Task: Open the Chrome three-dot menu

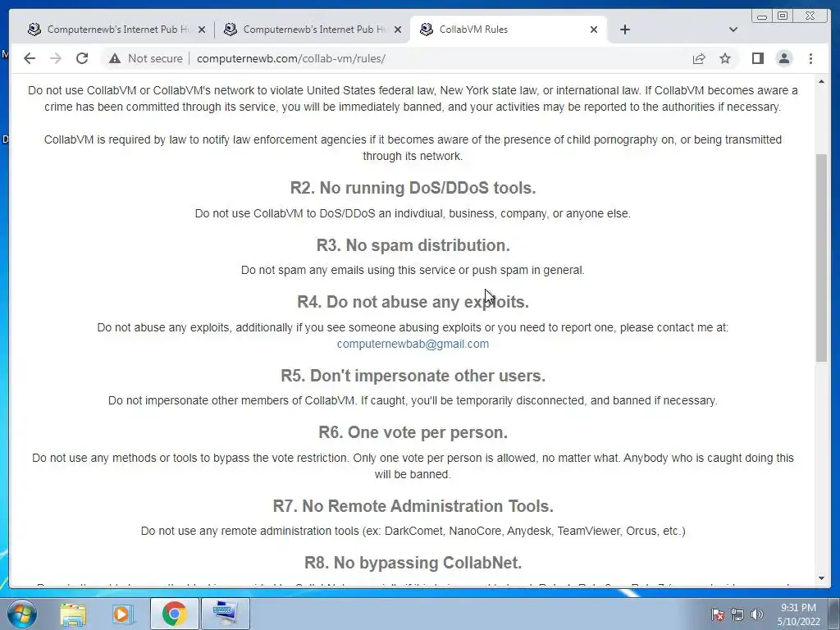Action: pyautogui.click(x=810, y=58)
